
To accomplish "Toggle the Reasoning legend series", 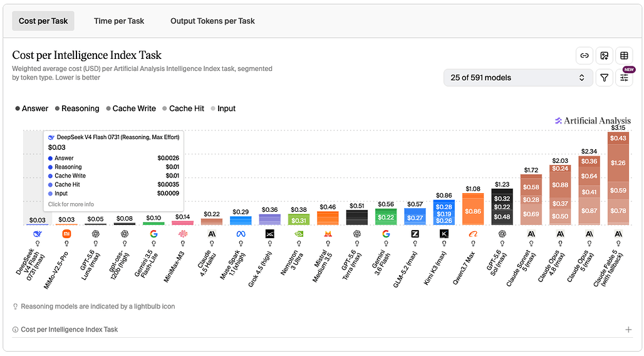I will click(77, 108).
